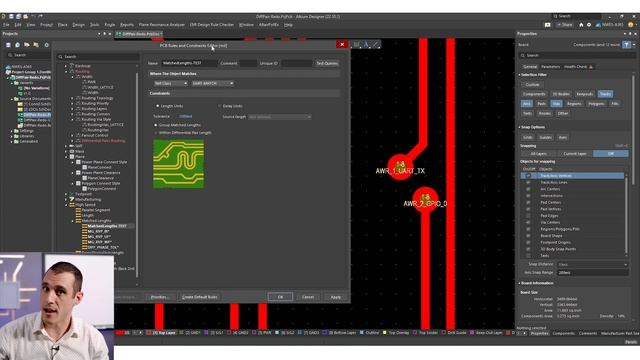
Task: Collapse the Routing rules tree node
Action: [x=66, y=71]
